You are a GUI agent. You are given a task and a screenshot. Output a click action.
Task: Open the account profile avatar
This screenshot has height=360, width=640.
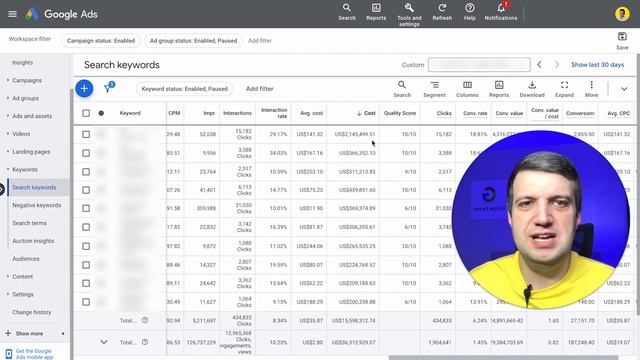pyautogui.click(x=622, y=14)
